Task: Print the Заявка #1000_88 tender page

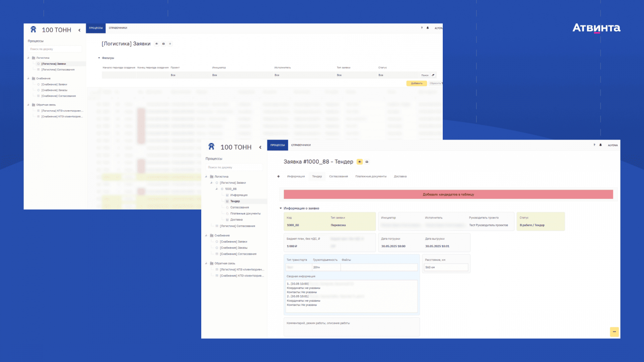Action: pos(367,162)
